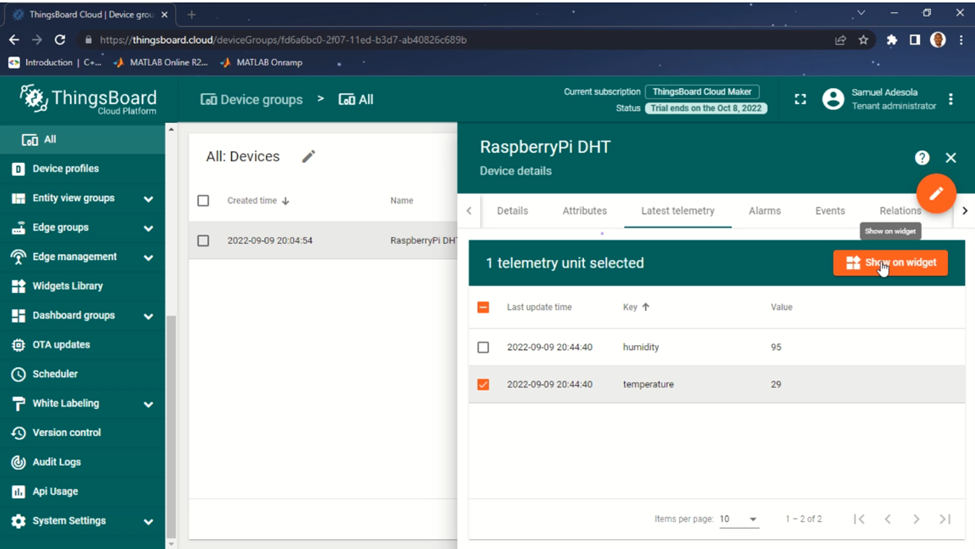The image size is (975, 549).
Task: Go to last telemetry page
Action: click(x=945, y=519)
